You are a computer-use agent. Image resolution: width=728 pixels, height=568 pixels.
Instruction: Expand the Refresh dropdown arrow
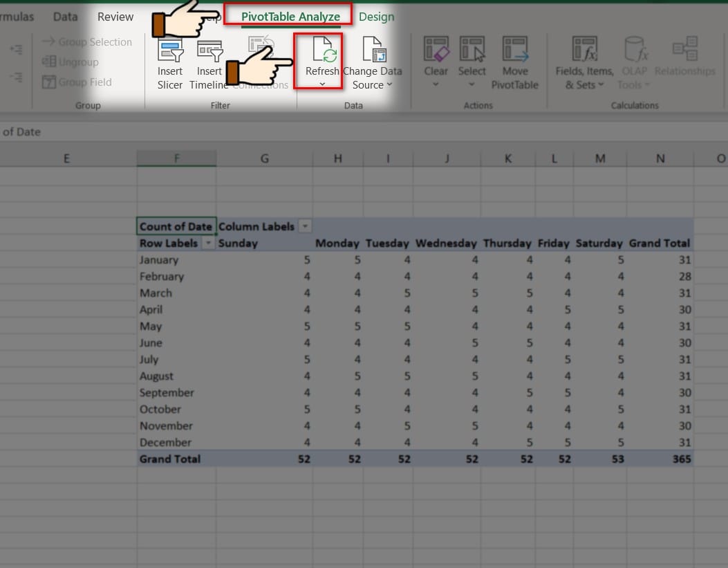pos(322,84)
